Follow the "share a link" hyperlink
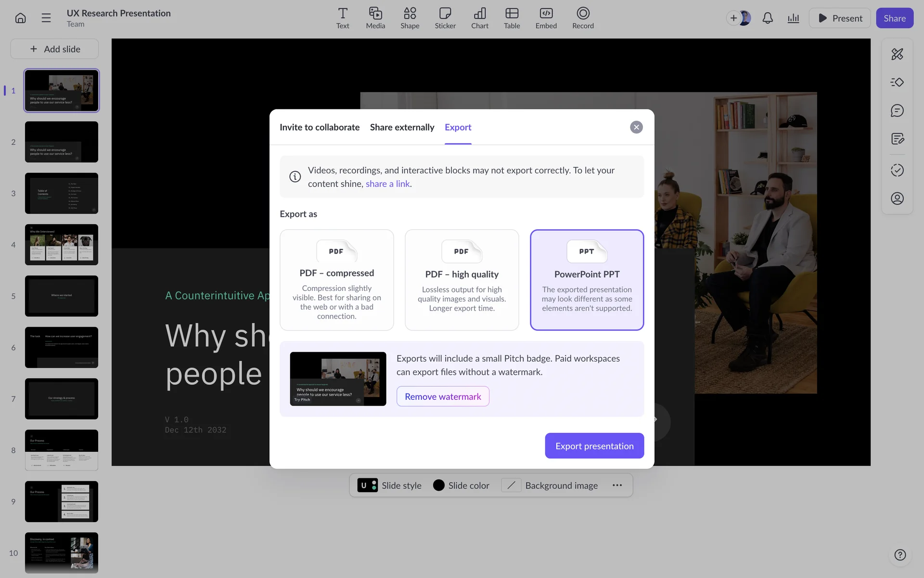This screenshot has width=924, height=578. tap(387, 184)
